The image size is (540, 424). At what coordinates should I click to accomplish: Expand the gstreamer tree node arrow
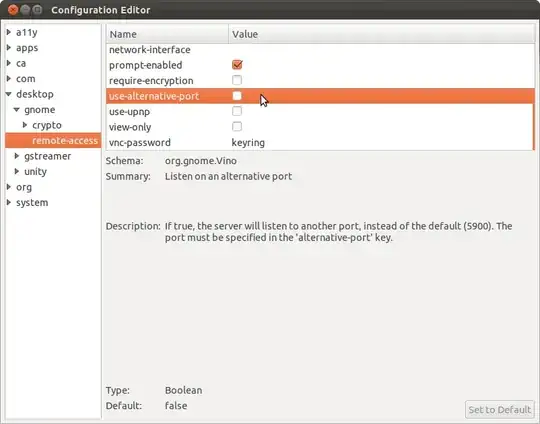pos(17,156)
